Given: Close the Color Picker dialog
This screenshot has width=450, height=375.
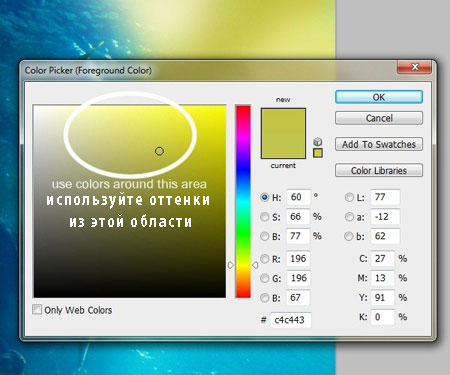Looking at the screenshot, I should 415,67.
